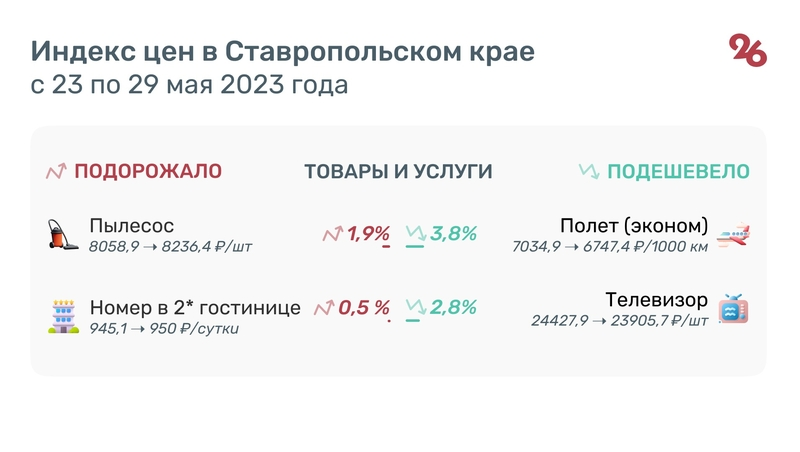Click the date range subtitle text

coord(190,85)
